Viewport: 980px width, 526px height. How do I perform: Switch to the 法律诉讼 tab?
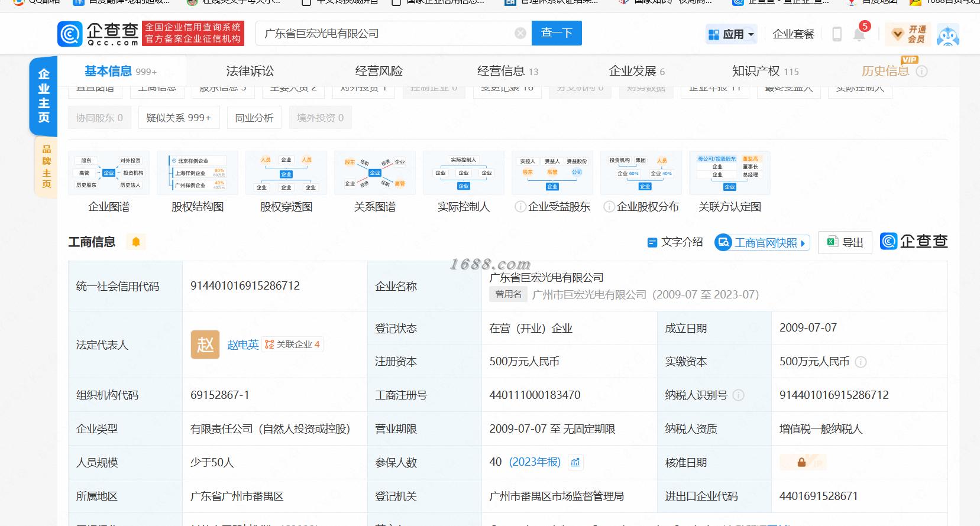[x=250, y=71]
